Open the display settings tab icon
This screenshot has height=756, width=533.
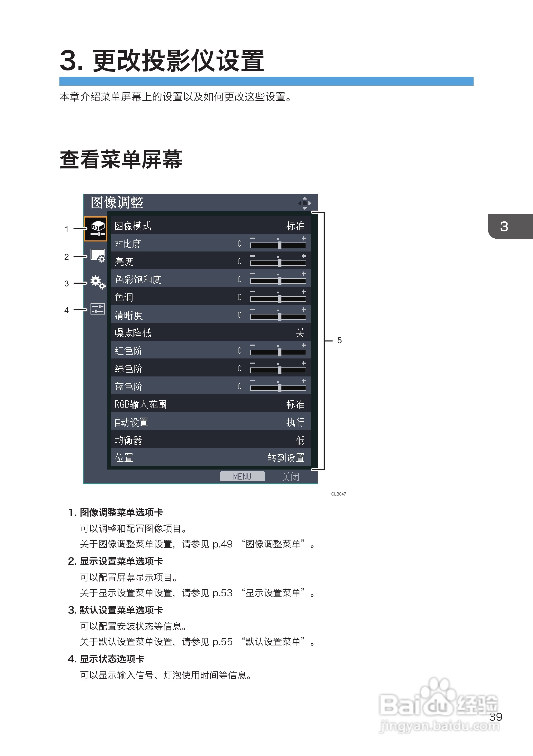point(97,256)
